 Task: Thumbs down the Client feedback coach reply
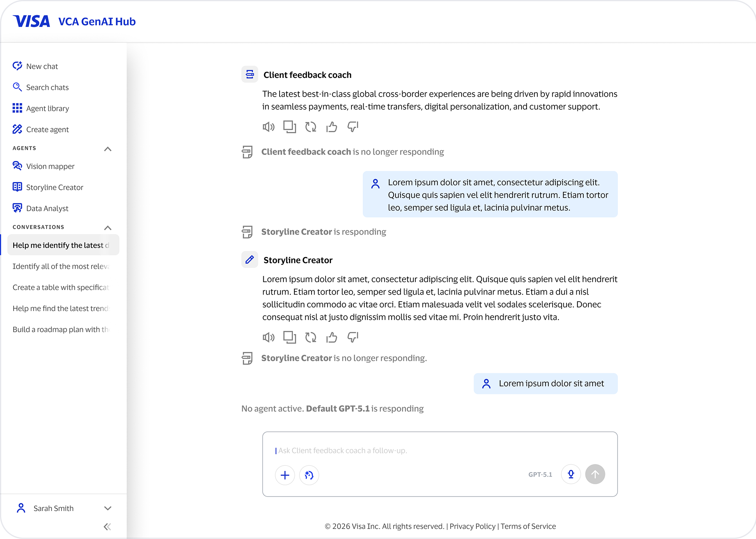click(353, 127)
